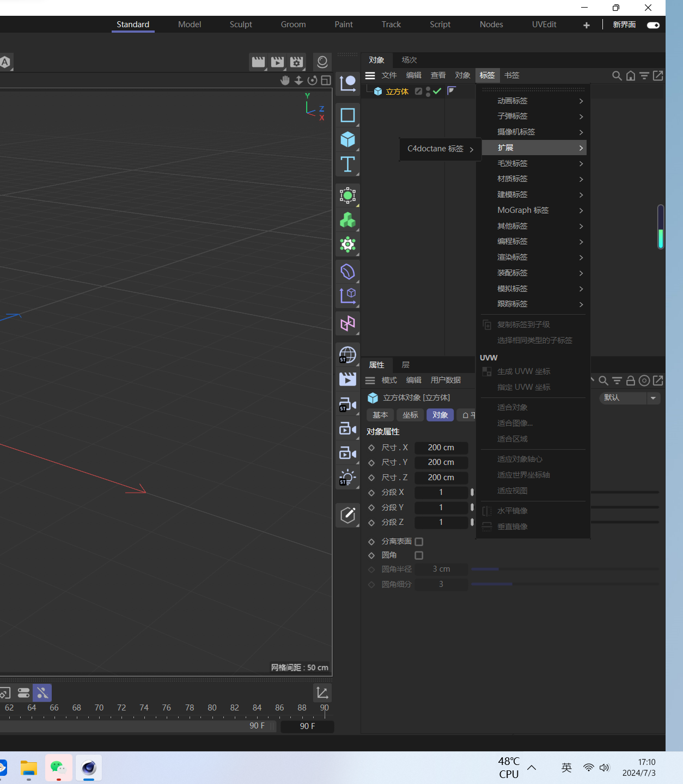The width and height of the screenshot is (683, 784).
Task: Enable the 圆角 fillet checkbox
Action: point(419,555)
